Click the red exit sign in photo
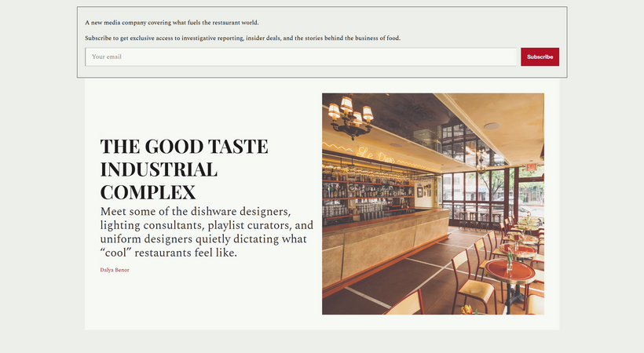The height and width of the screenshot is (353, 644). tap(532, 166)
